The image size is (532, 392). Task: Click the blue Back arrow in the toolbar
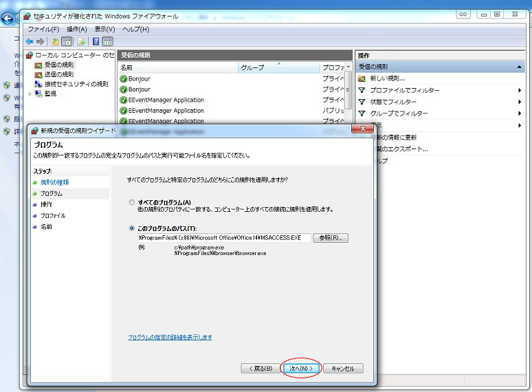(29, 42)
